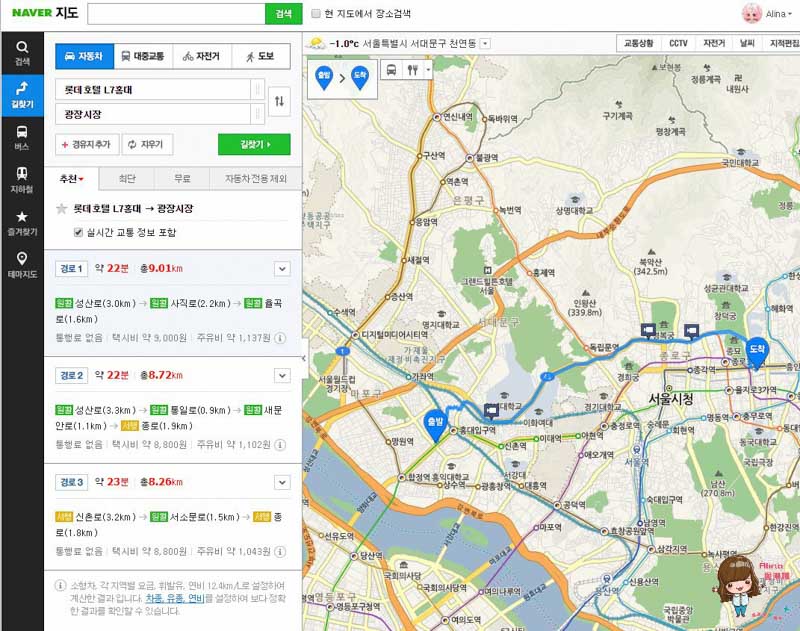Open the Alina account dropdown
This screenshot has width=800, height=631.
coord(779,14)
